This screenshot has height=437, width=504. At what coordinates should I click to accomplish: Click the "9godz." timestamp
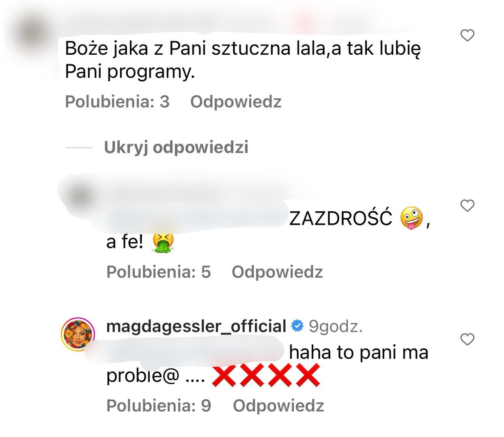(x=336, y=326)
